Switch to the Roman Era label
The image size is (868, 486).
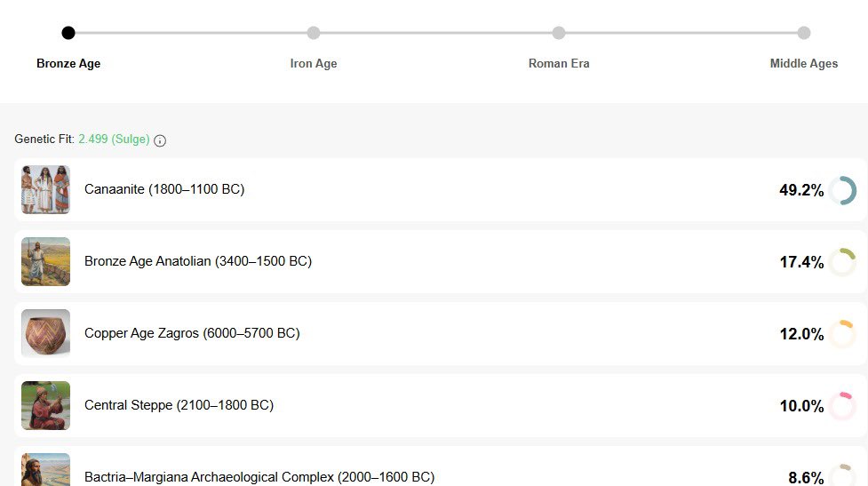[x=559, y=64]
